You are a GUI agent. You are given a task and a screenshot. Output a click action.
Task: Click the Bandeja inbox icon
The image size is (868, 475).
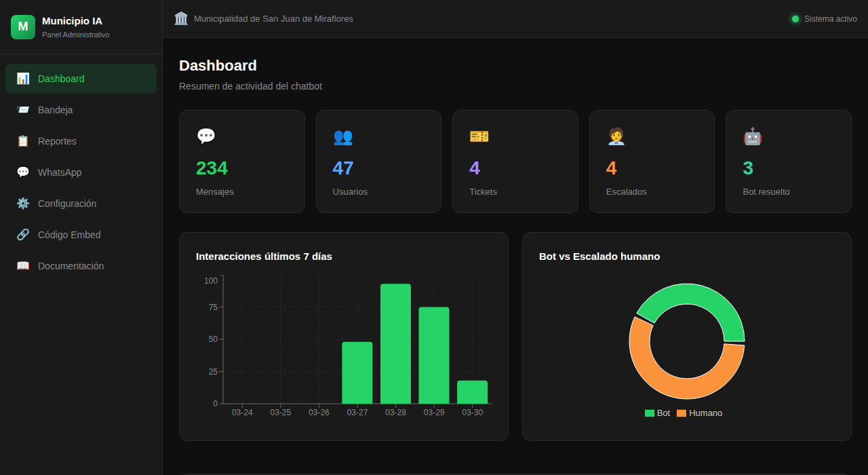click(x=23, y=110)
